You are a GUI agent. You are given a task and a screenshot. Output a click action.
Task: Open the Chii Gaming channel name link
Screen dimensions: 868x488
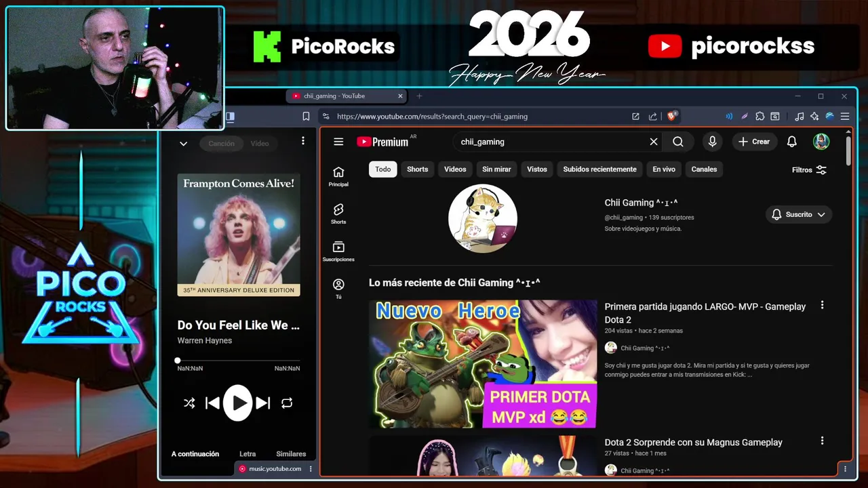click(x=641, y=203)
